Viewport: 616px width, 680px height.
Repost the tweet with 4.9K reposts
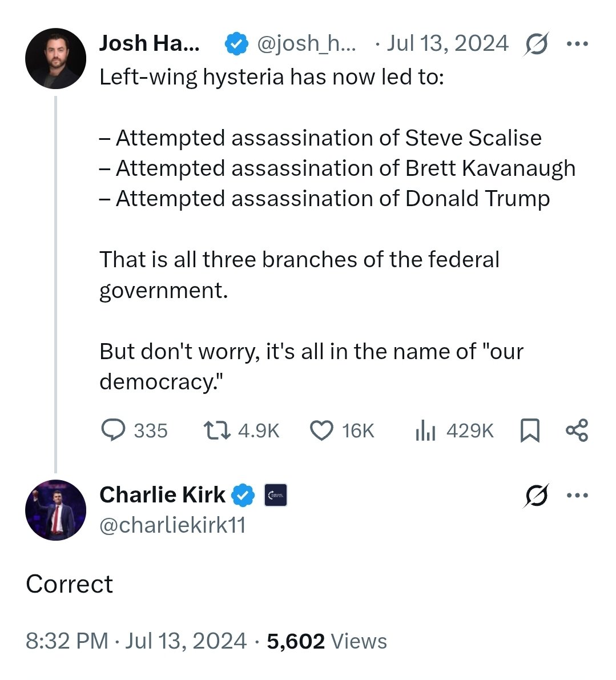(x=218, y=430)
